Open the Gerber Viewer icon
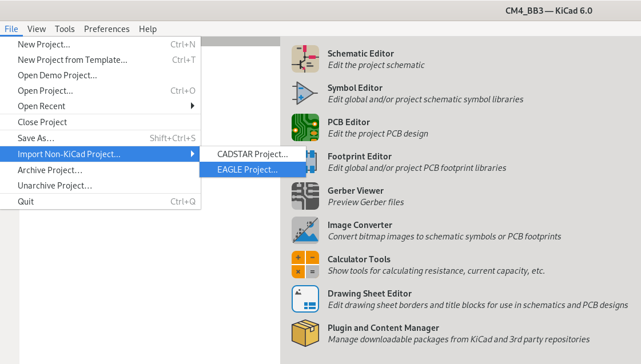641x364 pixels. click(x=305, y=196)
